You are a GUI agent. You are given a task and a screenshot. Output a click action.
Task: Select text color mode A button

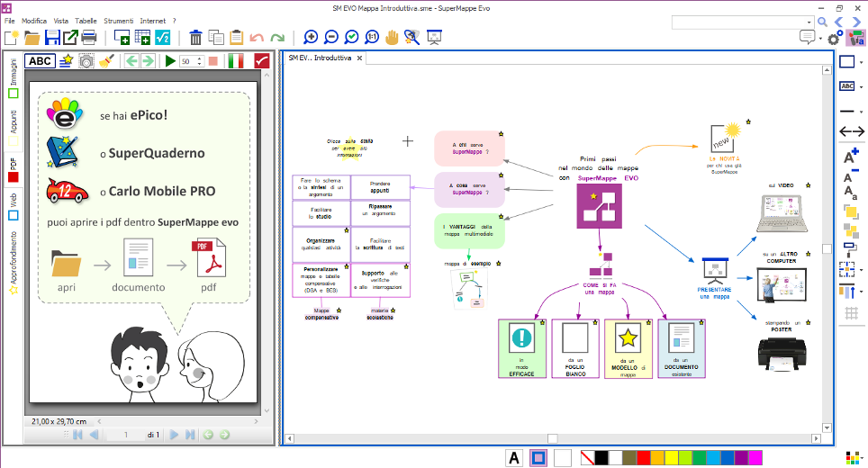pos(514,458)
